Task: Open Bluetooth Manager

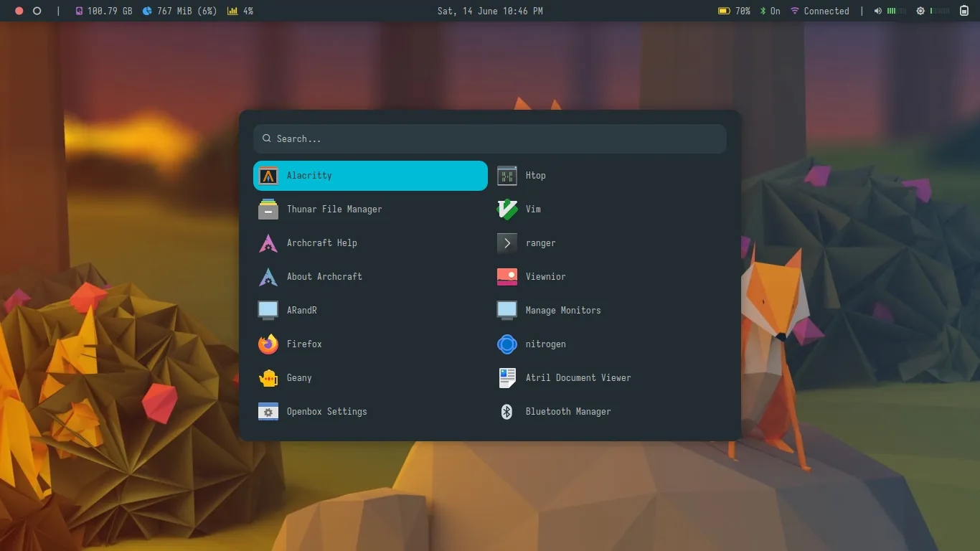Action: click(609, 412)
